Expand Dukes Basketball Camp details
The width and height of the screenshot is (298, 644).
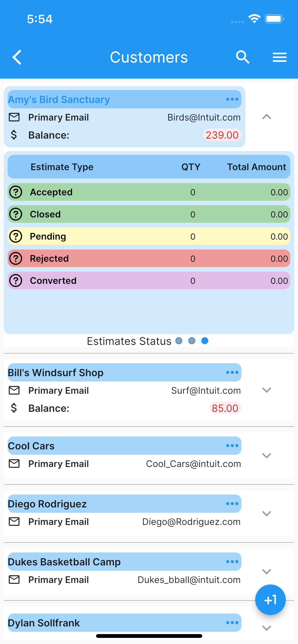[267, 572]
